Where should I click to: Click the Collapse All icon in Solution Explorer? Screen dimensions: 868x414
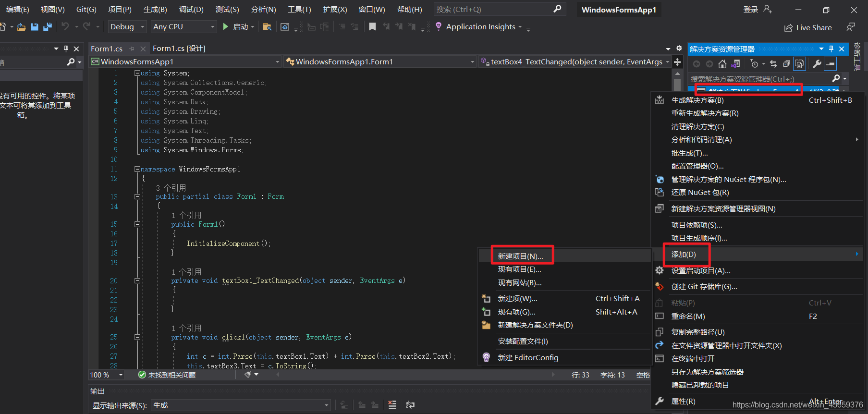(x=786, y=64)
